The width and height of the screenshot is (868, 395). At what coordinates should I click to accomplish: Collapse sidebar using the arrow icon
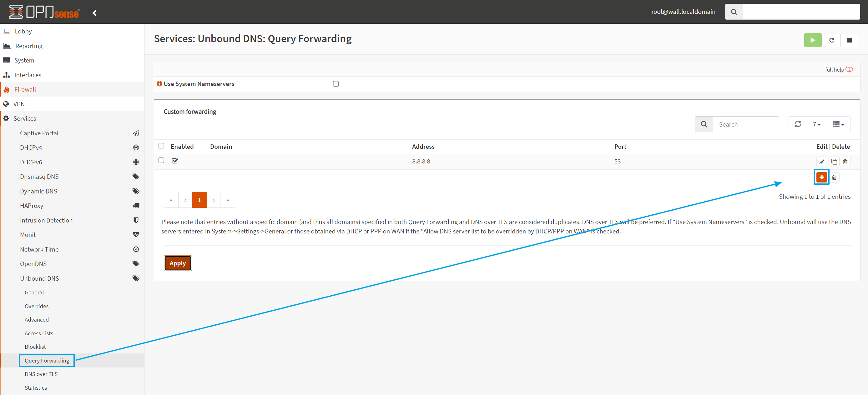tap(95, 13)
